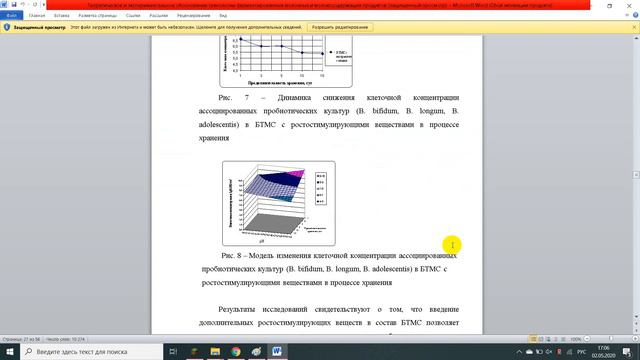Click the word count 'Число слов: 10 274'
This screenshot has height=360, width=640.
[x=65, y=339]
